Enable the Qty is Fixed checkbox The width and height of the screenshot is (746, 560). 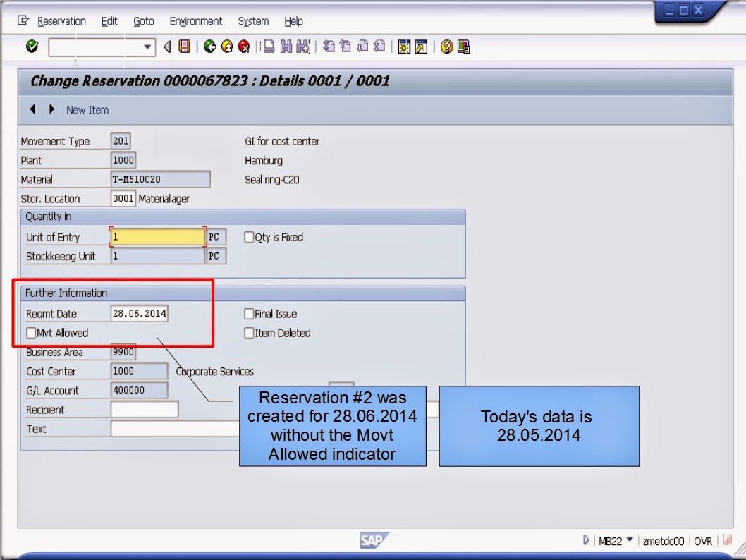pos(248,237)
